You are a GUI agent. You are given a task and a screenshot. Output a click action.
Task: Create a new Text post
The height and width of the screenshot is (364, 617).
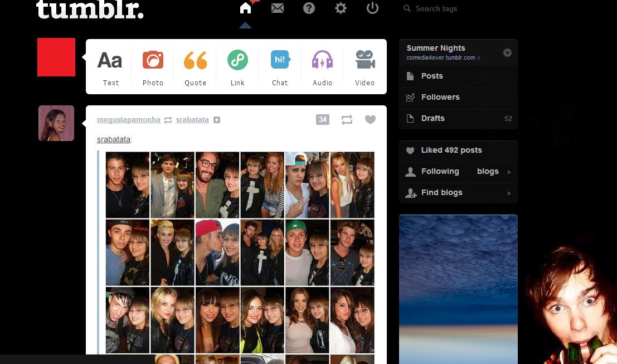pyautogui.click(x=110, y=67)
